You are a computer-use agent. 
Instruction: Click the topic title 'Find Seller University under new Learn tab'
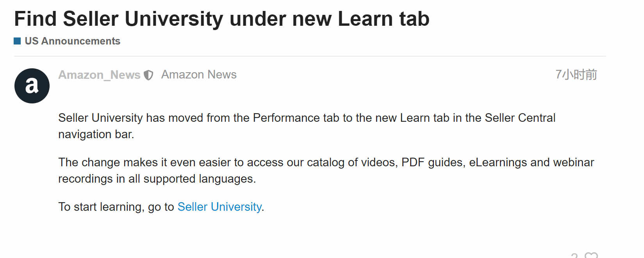(222, 19)
